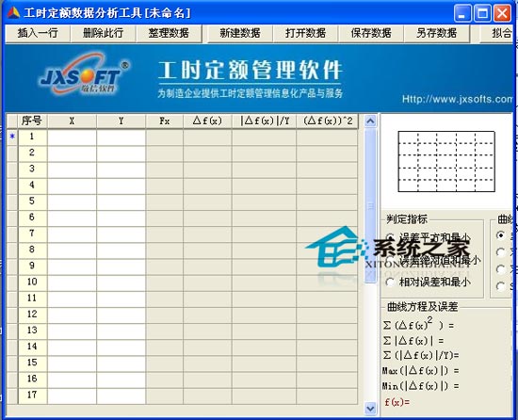Select row number 3

[x=32, y=169]
